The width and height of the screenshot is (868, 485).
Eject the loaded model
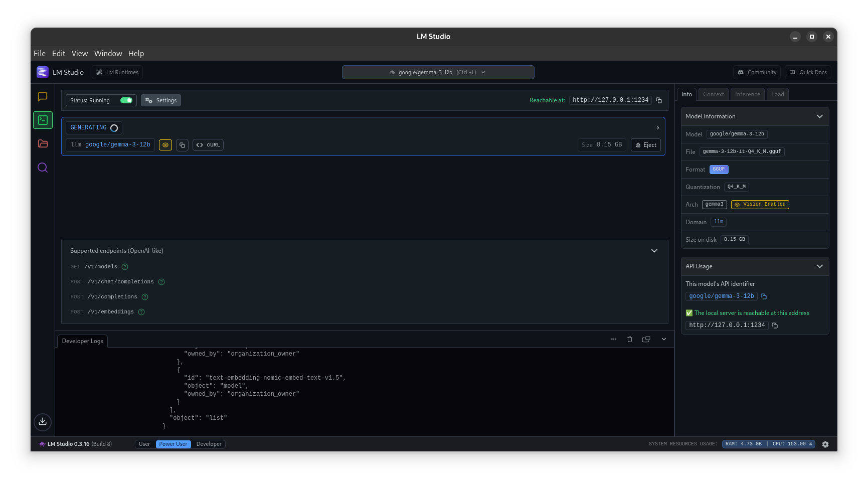646,145
